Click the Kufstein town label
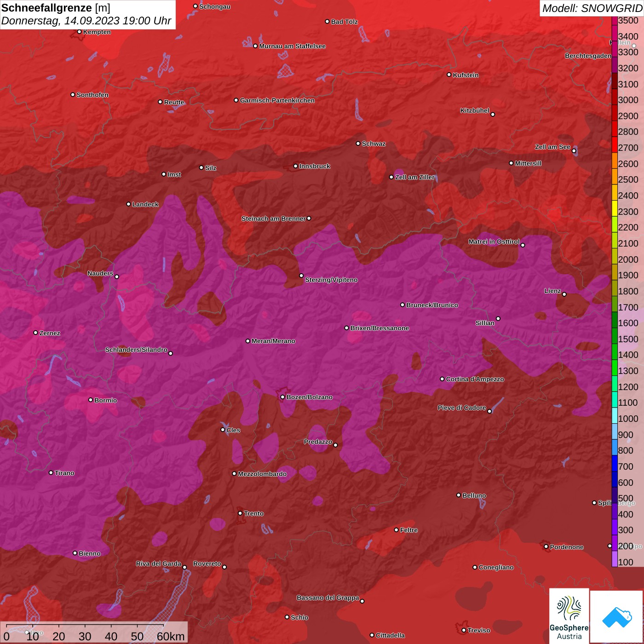Image resolution: width=644 pixels, height=644 pixels. point(466,75)
